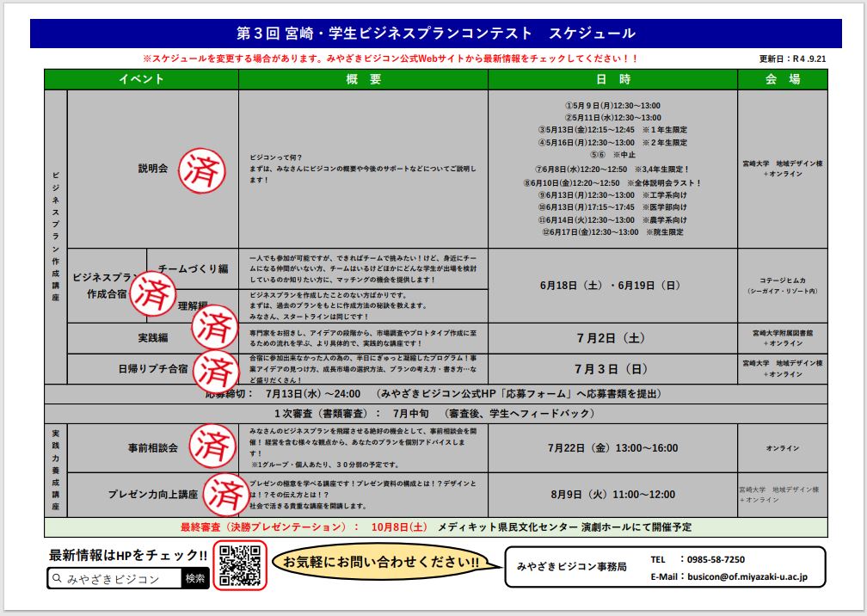Click the ③5月13日(金) 1年生限定 line
Image resolution: width=867 pixels, height=616 pixels.
(612, 130)
